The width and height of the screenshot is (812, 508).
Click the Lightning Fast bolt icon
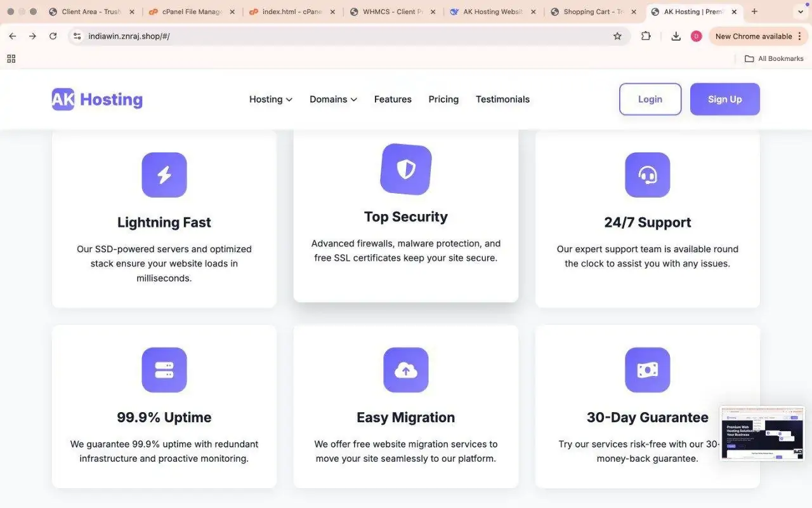coord(164,175)
